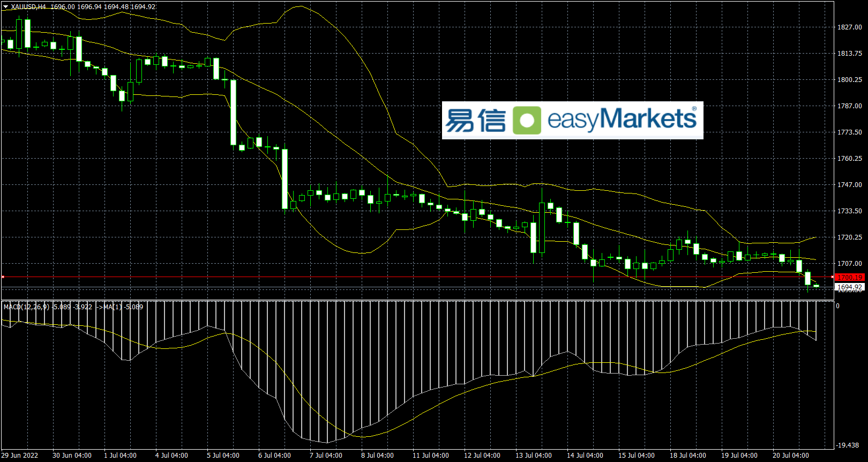Viewport: 868px width, 462px height.
Task: Click the 14 Jul 04:00 time label
Action: coord(585,456)
